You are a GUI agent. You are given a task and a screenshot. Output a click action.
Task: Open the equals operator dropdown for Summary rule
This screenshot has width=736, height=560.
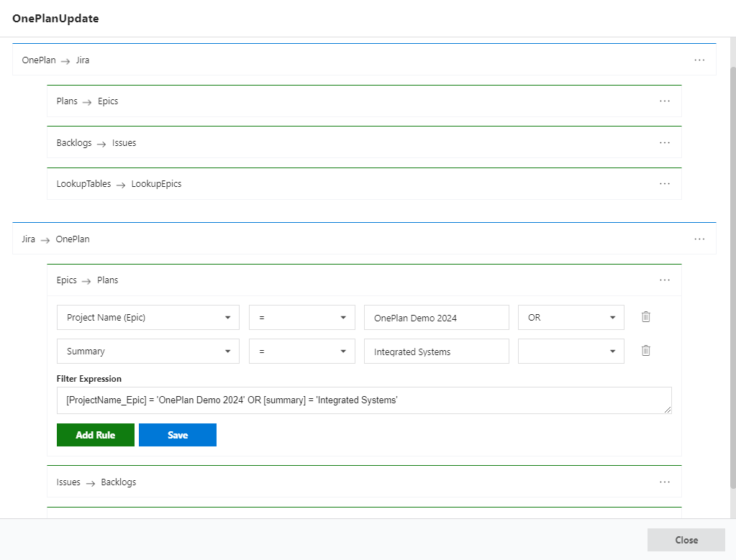pos(301,351)
